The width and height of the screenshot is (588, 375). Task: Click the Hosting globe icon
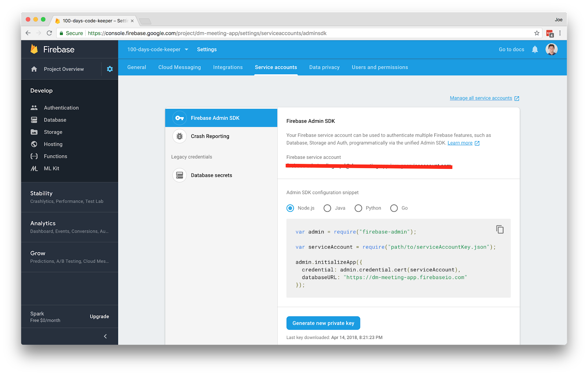(x=34, y=144)
